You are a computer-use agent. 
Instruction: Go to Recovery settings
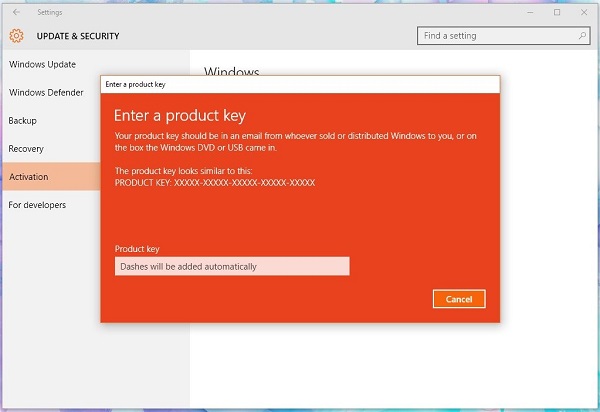(x=26, y=149)
